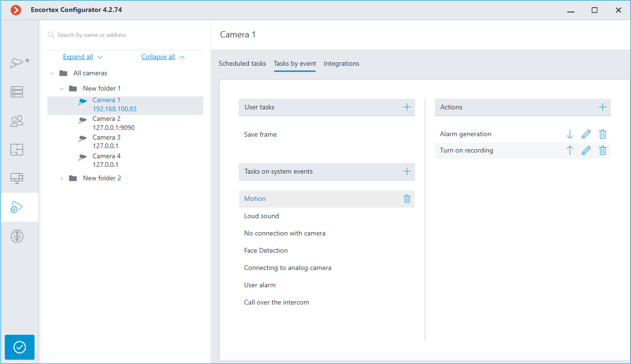Open the Views monitor icon

click(x=17, y=178)
